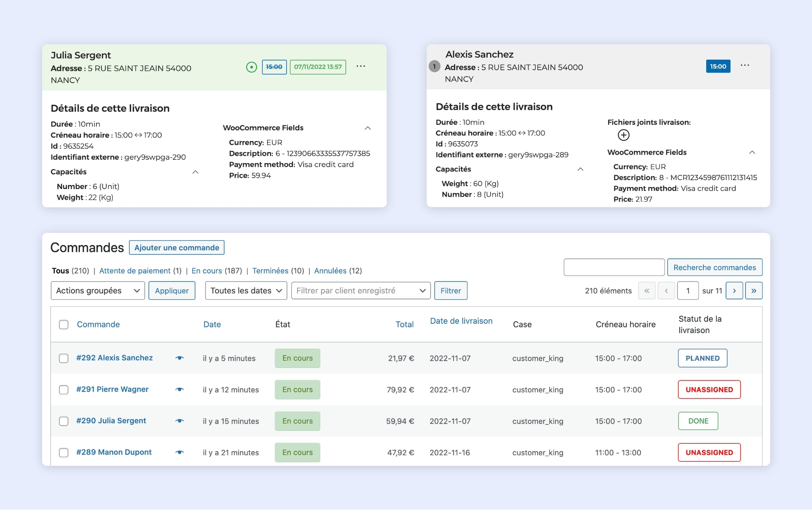
Task: Preview order #289 Manon Dupont eye icon
Action: point(180,452)
